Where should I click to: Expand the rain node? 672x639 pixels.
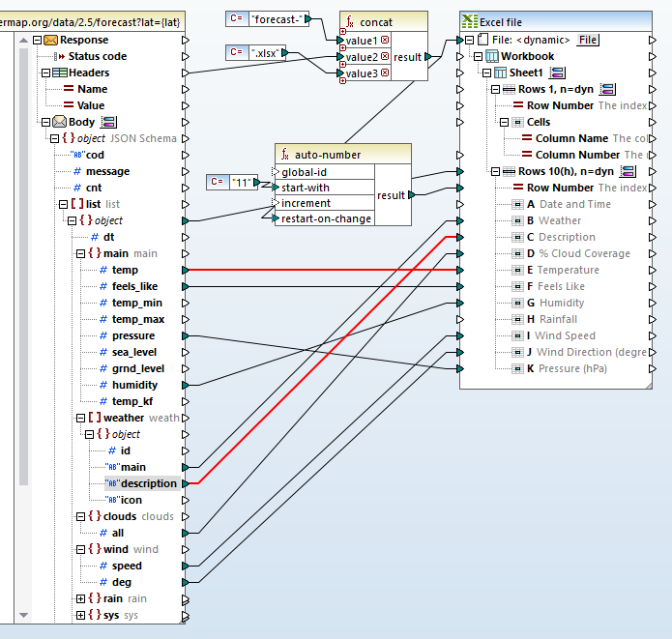coord(80,598)
